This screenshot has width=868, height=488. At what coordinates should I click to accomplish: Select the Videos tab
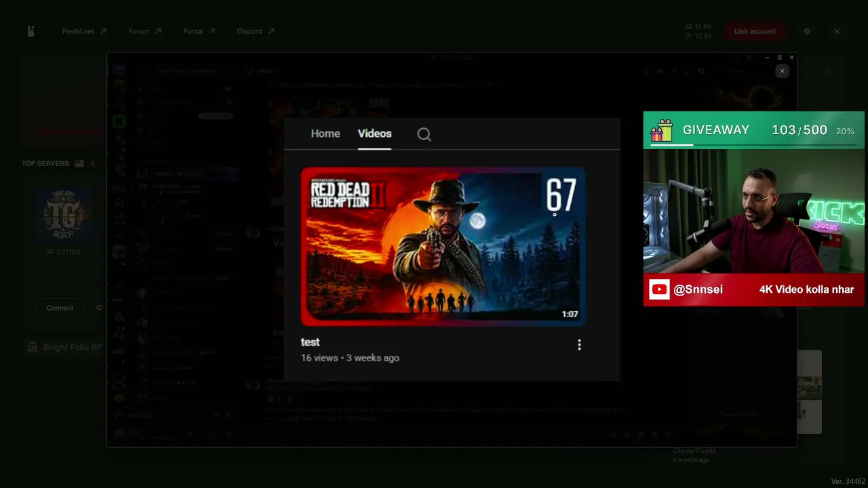coord(374,134)
